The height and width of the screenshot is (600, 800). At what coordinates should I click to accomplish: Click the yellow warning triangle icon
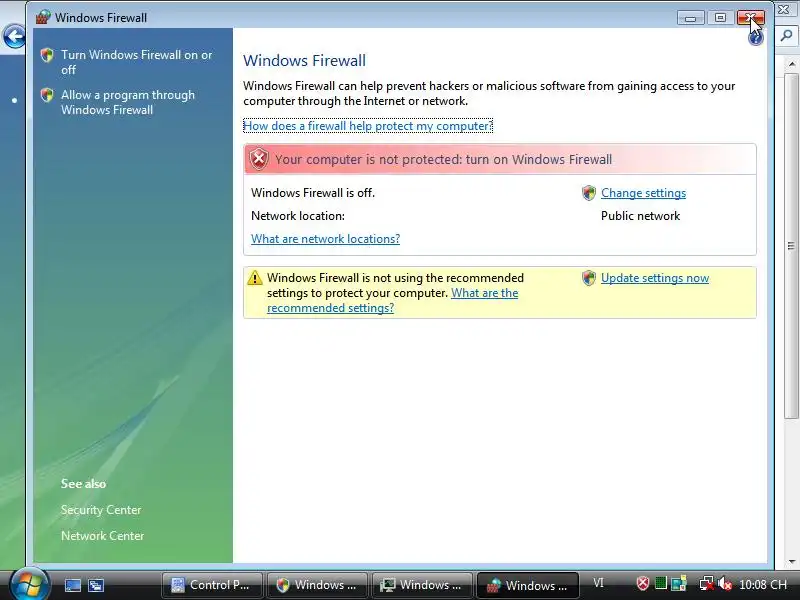(255, 278)
